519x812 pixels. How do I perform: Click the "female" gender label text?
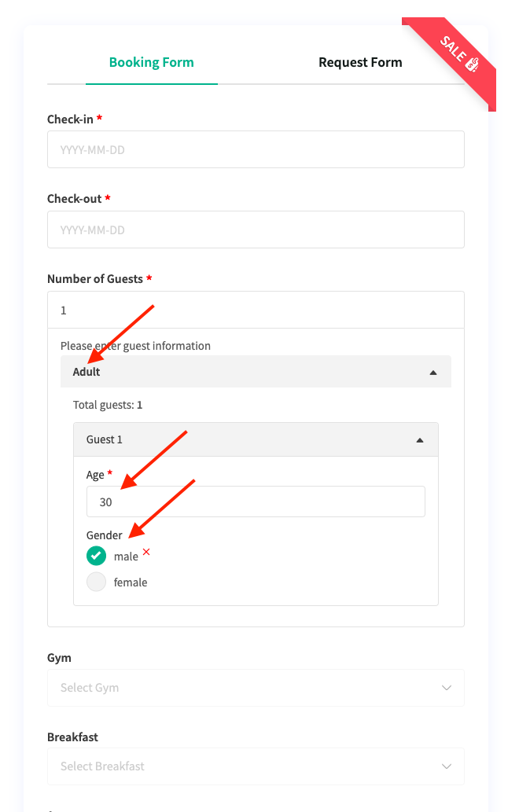131,582
